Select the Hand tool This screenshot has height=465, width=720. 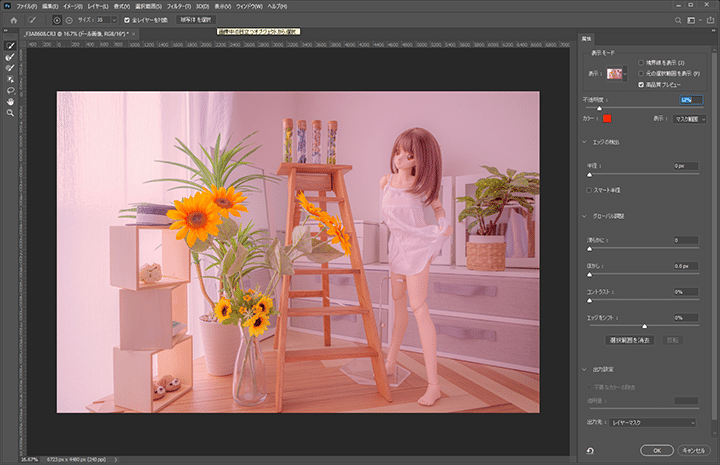(10, 101)
